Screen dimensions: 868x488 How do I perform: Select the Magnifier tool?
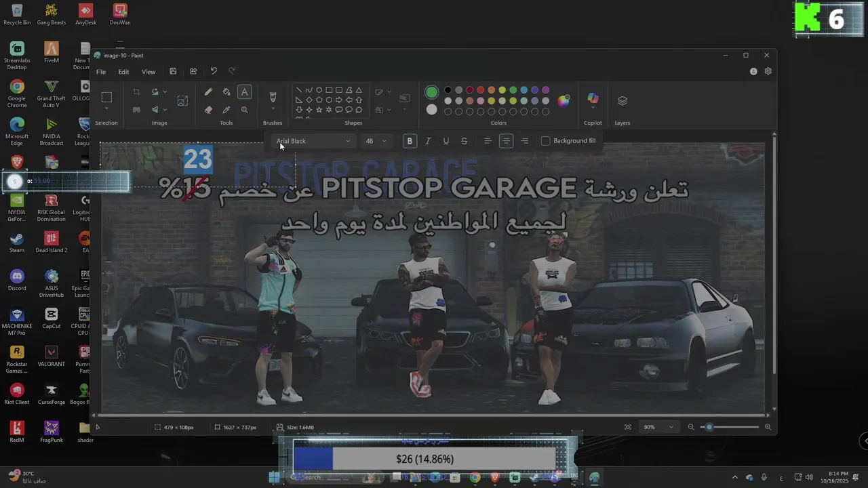[244, 110]
